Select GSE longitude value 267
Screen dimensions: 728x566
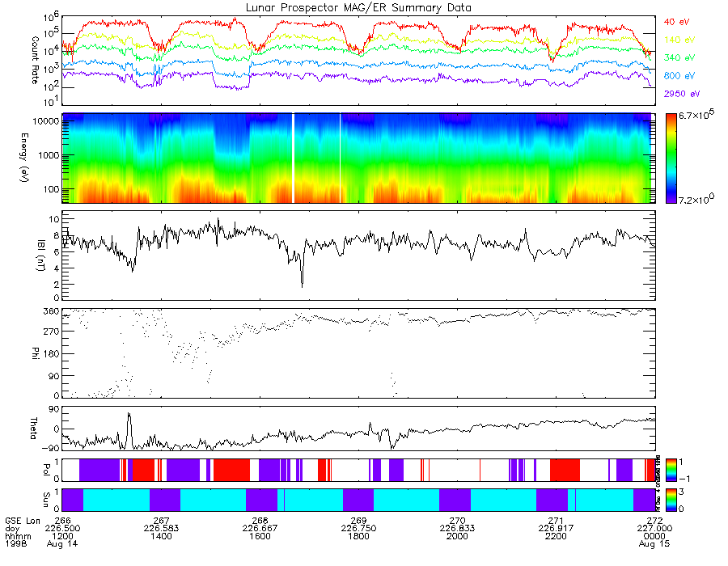click(x=161, y=521)
